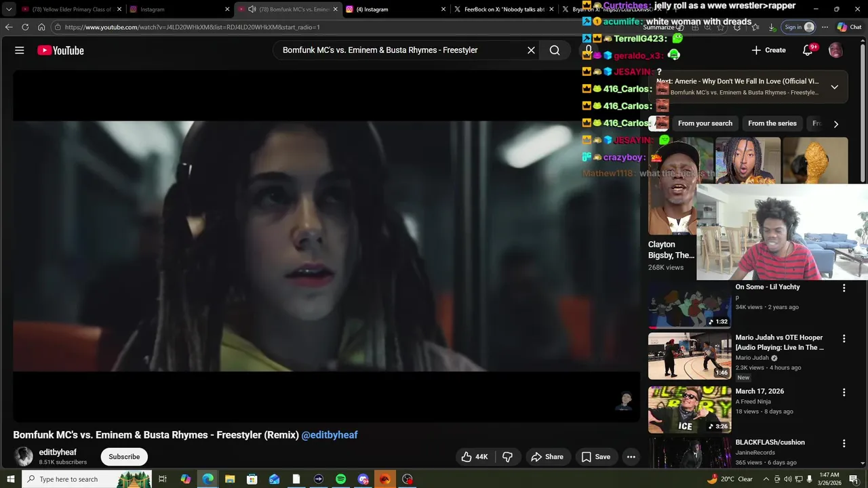This screenshot has height=488, width=868.
Task: Click the browser Sign in button
Action: click(x=799, y=27)
